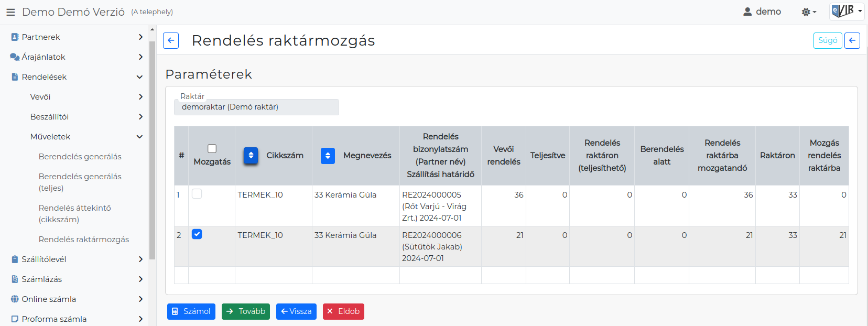The height and width of the screenshot is (326, 868).
Task: Expand the Számlázás menu chevron
Action: click(140, 279)
